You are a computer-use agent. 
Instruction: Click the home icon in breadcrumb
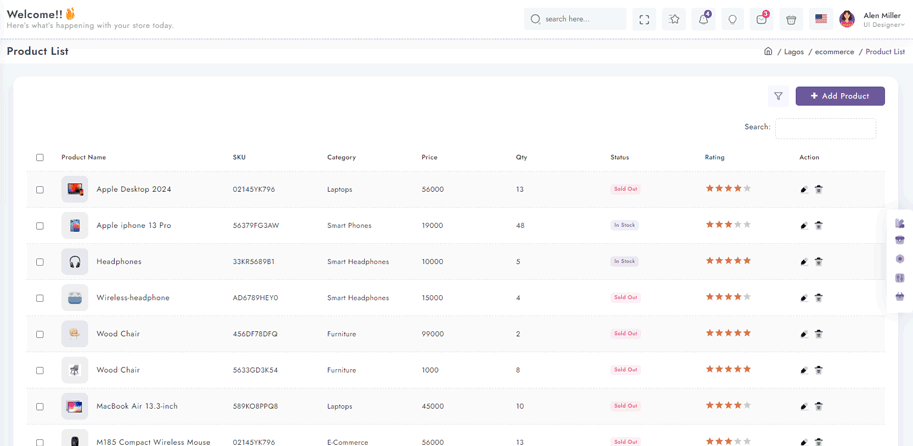coord(768,51)
